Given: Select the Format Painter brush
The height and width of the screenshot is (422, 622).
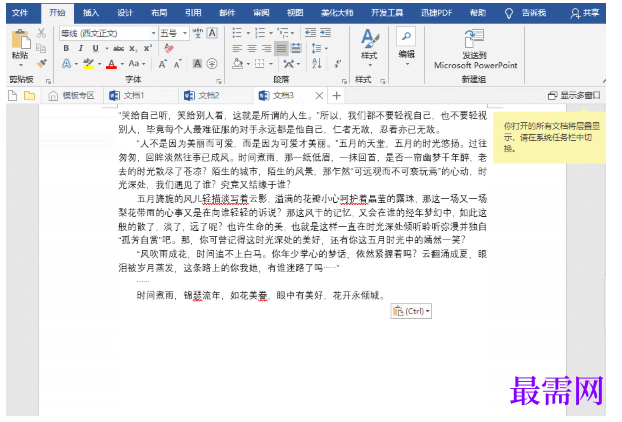Looking at the screenshot, I should 41,63.
